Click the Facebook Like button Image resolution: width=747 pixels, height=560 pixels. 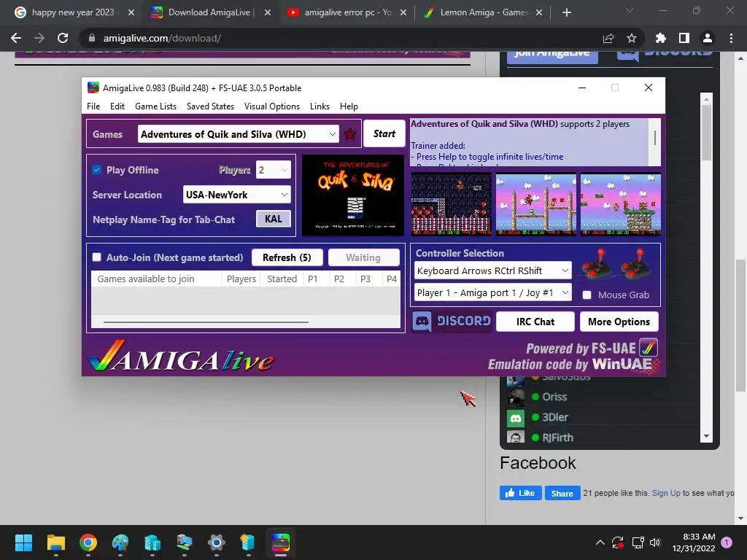pos(520,493)
